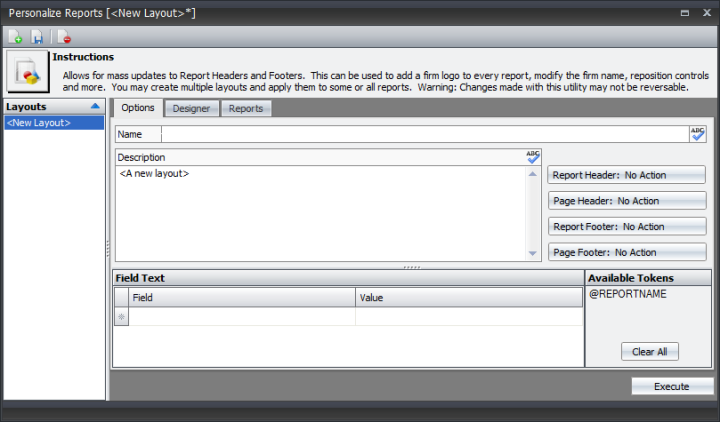Collapse the Layouts panel with blue arrow
The image size is (720, 422).
(95, 105)
